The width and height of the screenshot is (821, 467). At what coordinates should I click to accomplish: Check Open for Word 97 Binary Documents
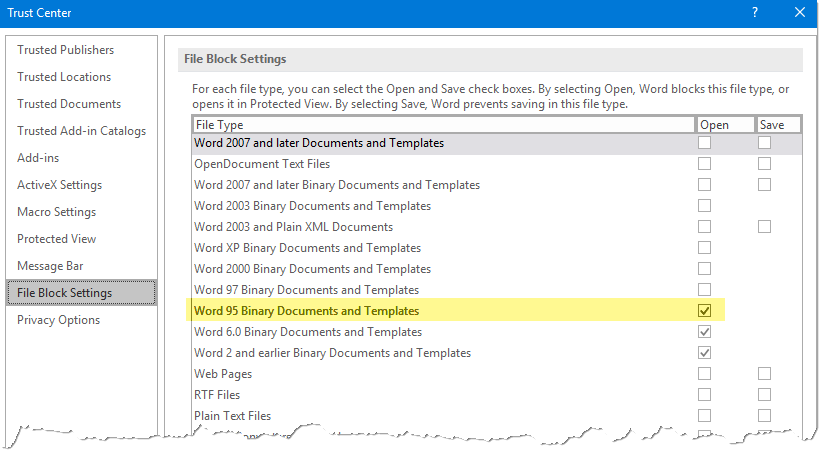tap(704, 290)
